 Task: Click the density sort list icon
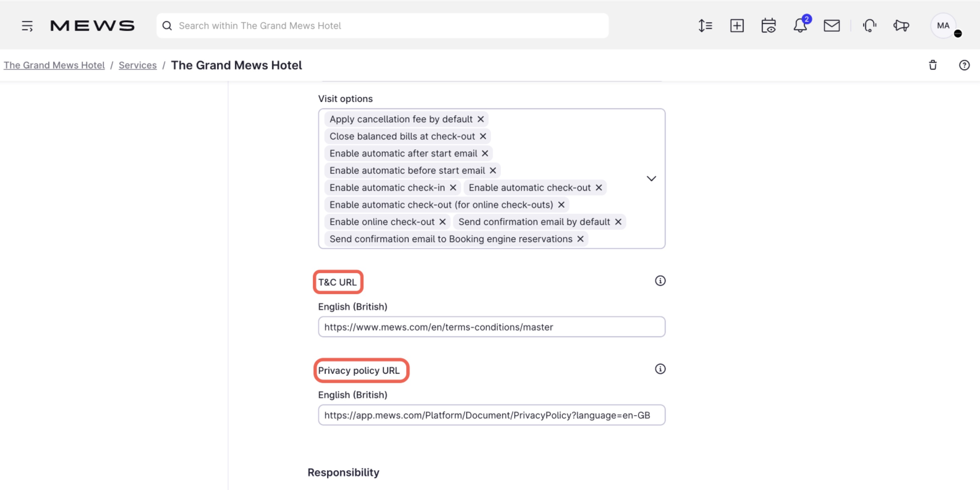coord(705,25)
